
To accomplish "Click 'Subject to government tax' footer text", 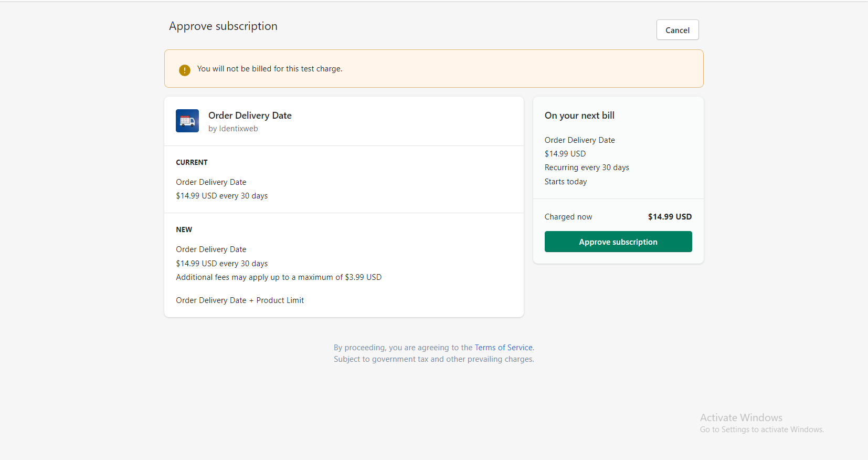I will [433, 359].
